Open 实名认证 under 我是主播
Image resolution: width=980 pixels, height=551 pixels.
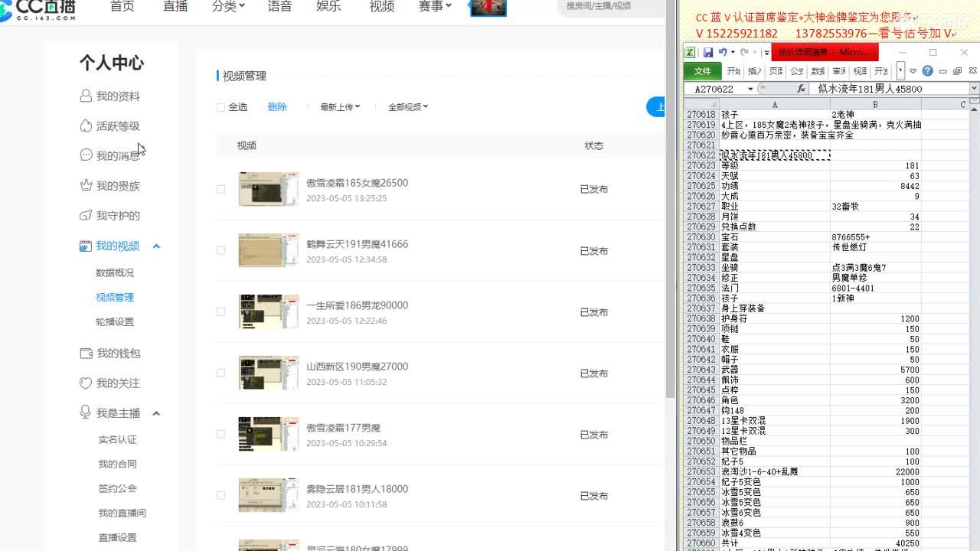(117, 439)
